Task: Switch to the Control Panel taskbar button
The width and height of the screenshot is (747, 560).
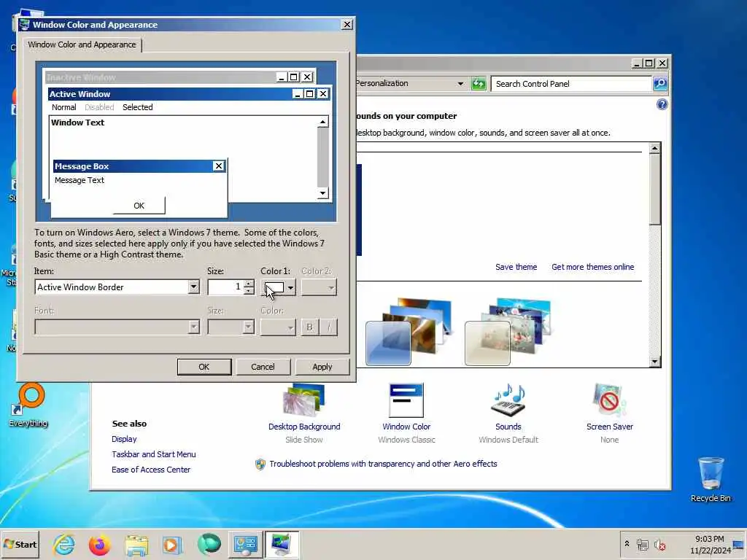Action: tap(245, 544)
